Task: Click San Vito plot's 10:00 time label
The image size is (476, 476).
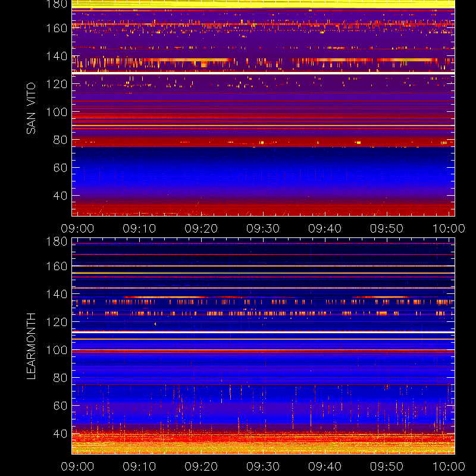Action: point(449,228)
